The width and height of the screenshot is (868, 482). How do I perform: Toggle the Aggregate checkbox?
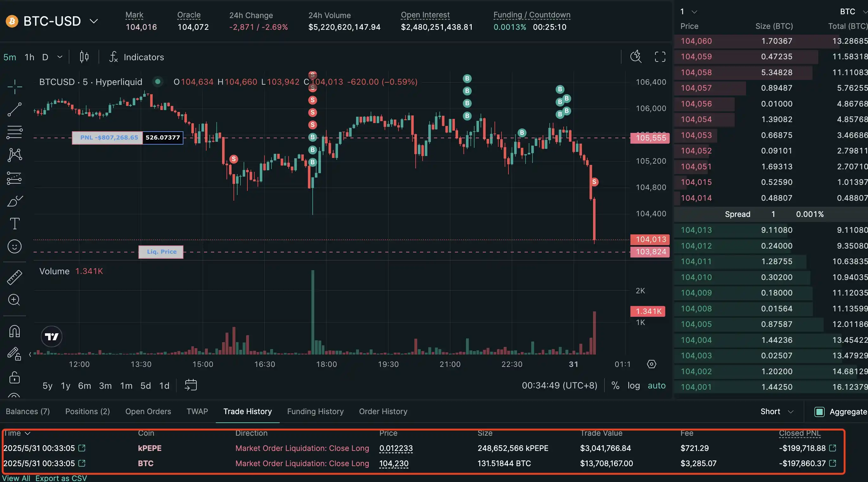coord(819,412)
